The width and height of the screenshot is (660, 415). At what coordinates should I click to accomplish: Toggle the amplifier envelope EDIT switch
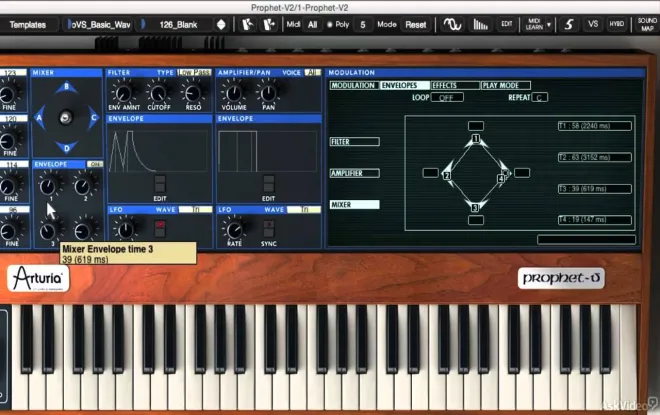[x=269, y=184]
